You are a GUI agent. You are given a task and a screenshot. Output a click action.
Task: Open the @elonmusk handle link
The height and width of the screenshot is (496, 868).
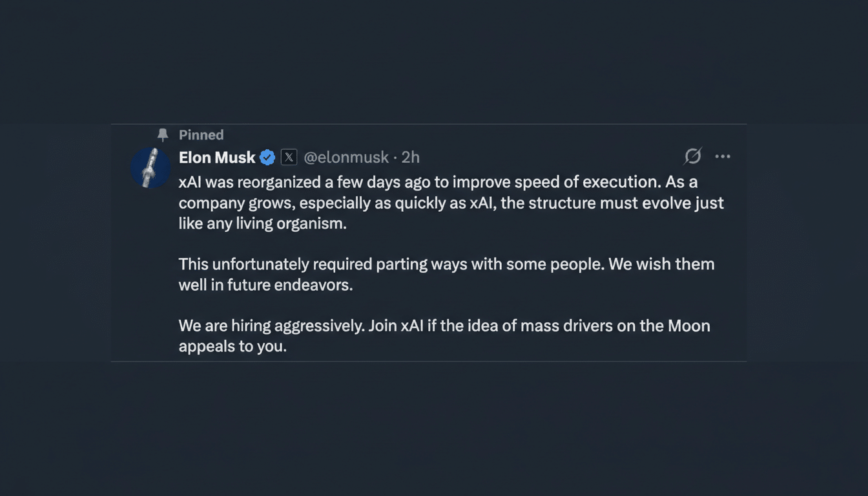[347, 157]
